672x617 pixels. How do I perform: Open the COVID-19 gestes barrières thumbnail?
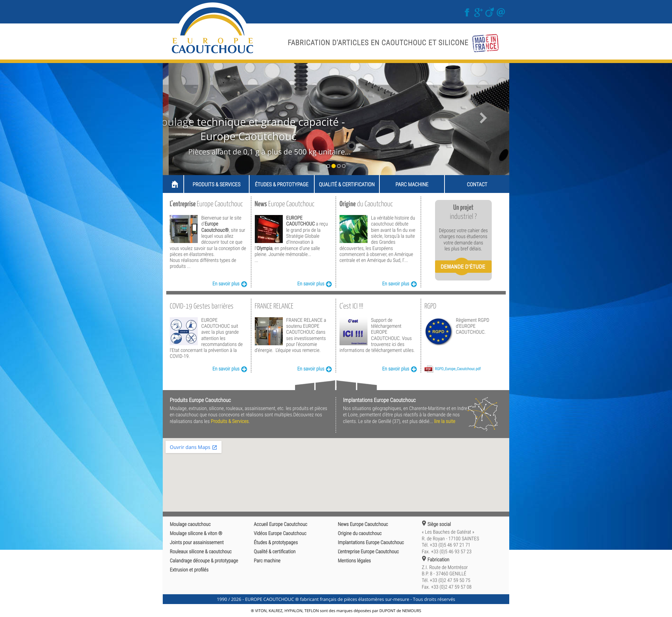tap(184, 331)
